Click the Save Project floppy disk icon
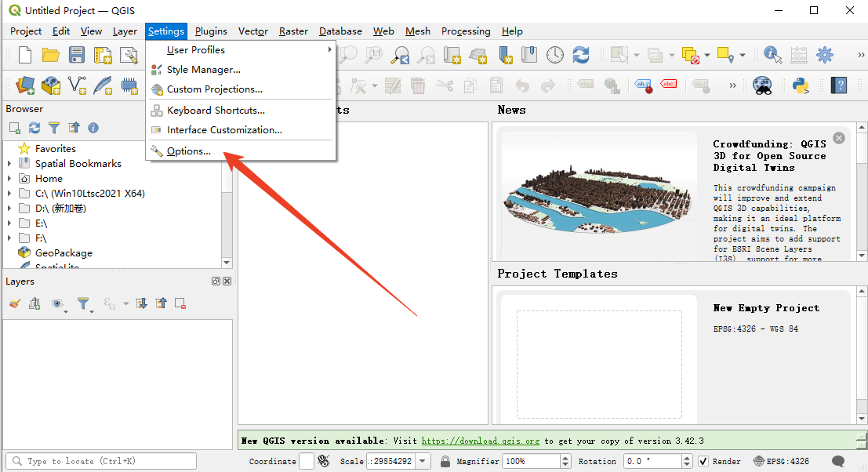868x472 pixels. [x=76, y=55]
